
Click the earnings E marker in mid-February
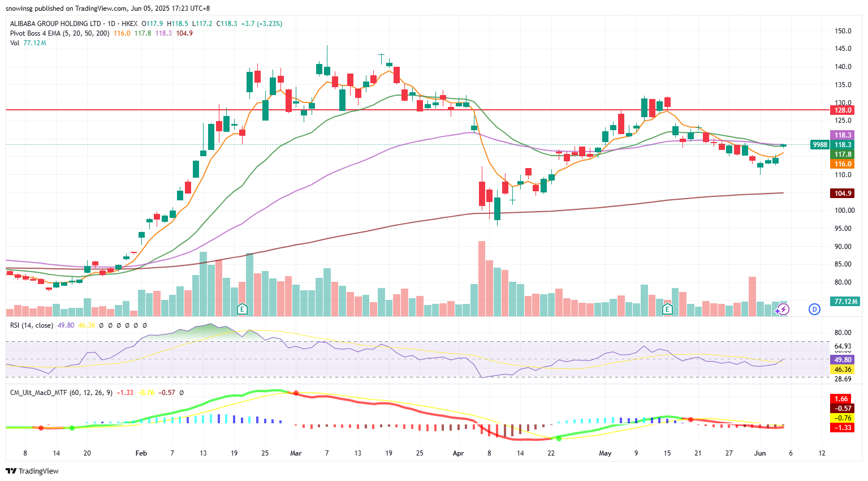pyautogui.click(x=242, y=309)
